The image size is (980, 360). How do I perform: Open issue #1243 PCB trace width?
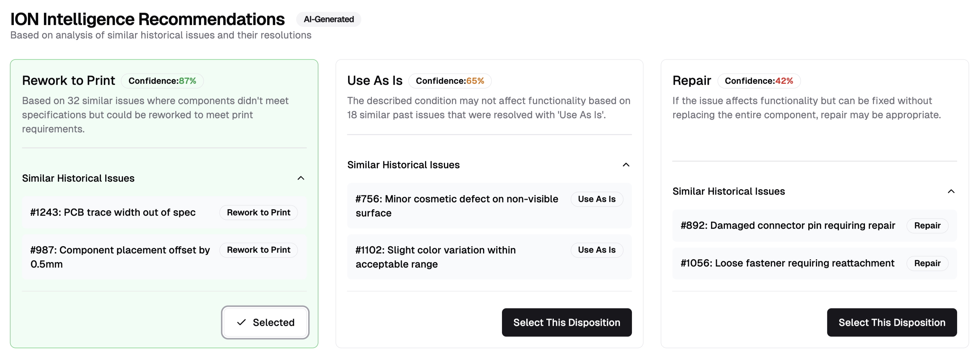click(x=113, y=212)
